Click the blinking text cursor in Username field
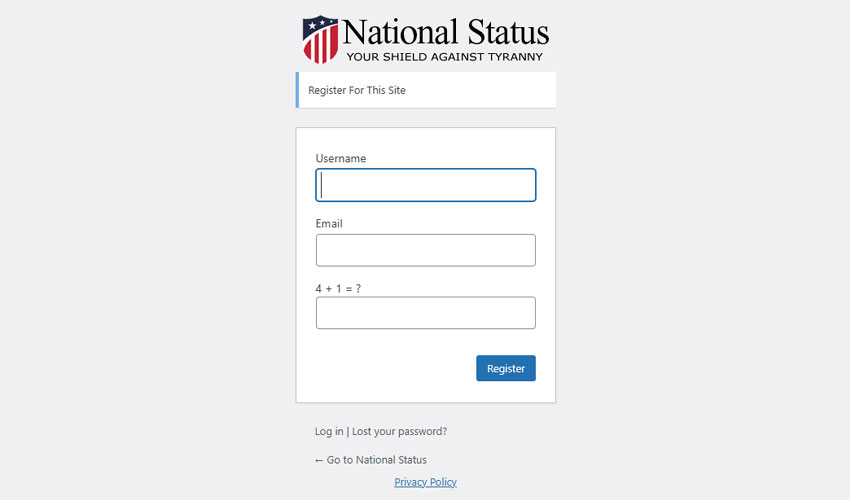 tap(321, 185)
